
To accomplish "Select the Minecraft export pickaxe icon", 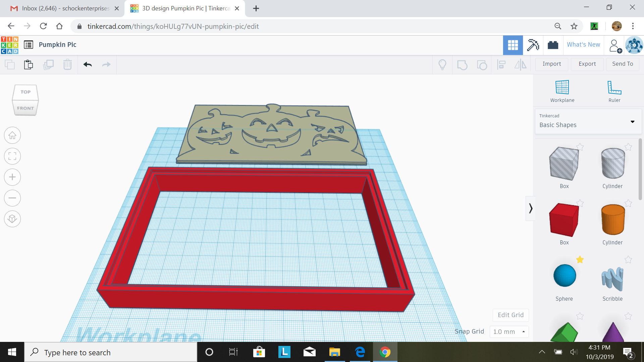I will [533, 45].
